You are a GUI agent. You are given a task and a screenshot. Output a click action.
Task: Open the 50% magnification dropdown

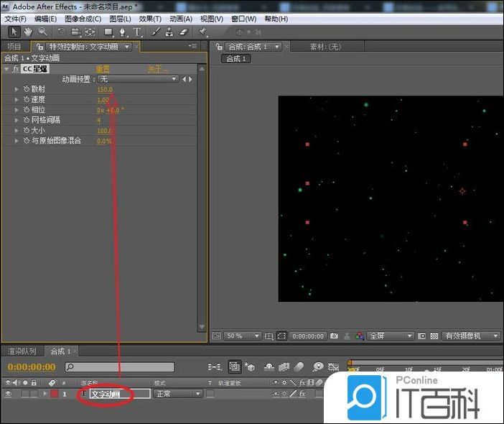click(243, 336)
